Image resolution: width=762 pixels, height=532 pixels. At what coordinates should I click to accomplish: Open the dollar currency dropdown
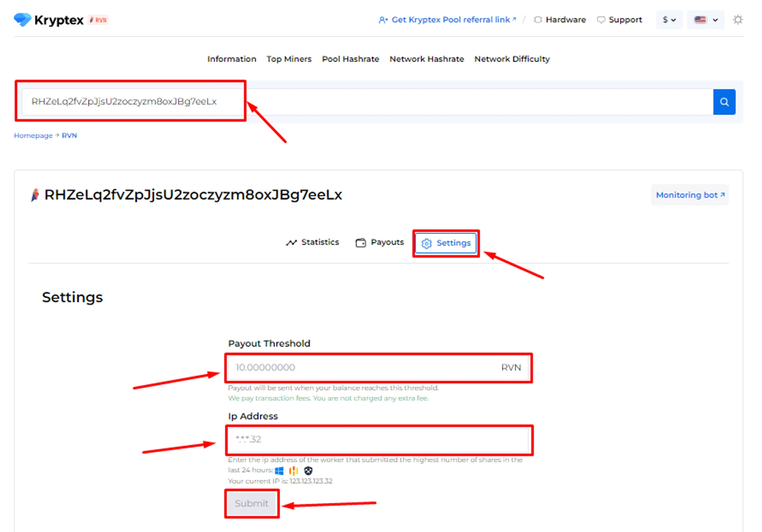(669, 20)
